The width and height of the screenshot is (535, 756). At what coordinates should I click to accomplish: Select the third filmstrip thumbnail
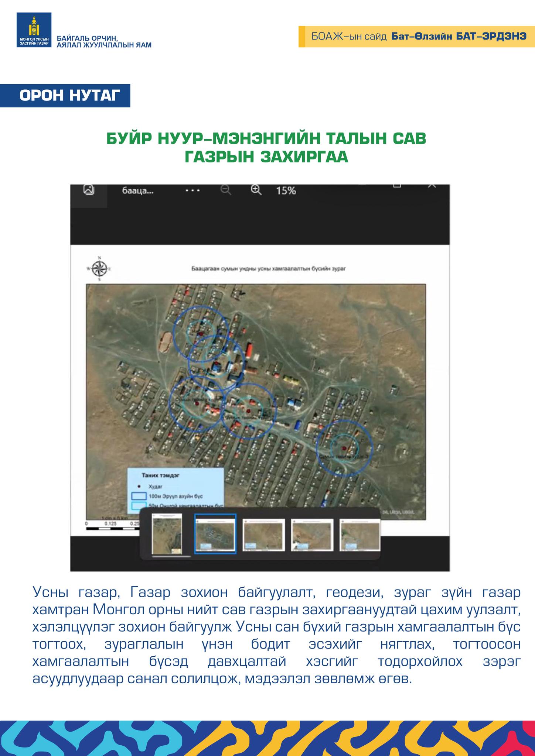click(263, 535)
